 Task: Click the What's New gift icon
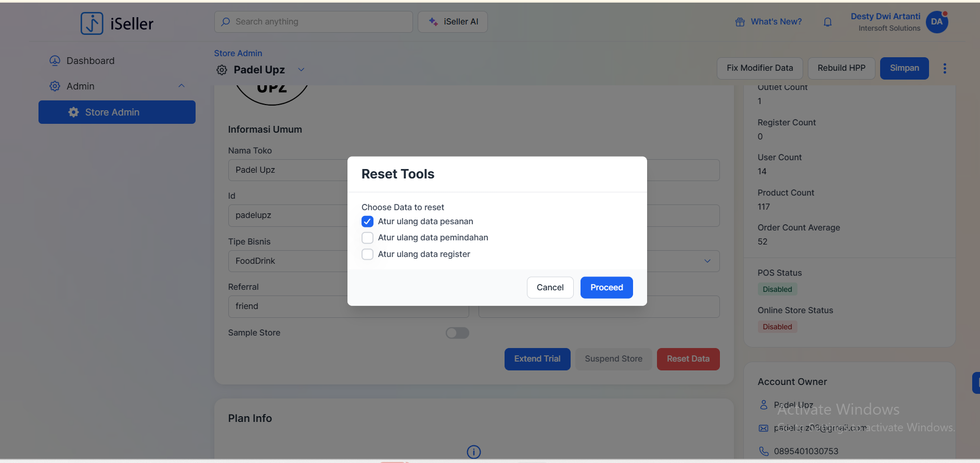click(x=740, y=22)
